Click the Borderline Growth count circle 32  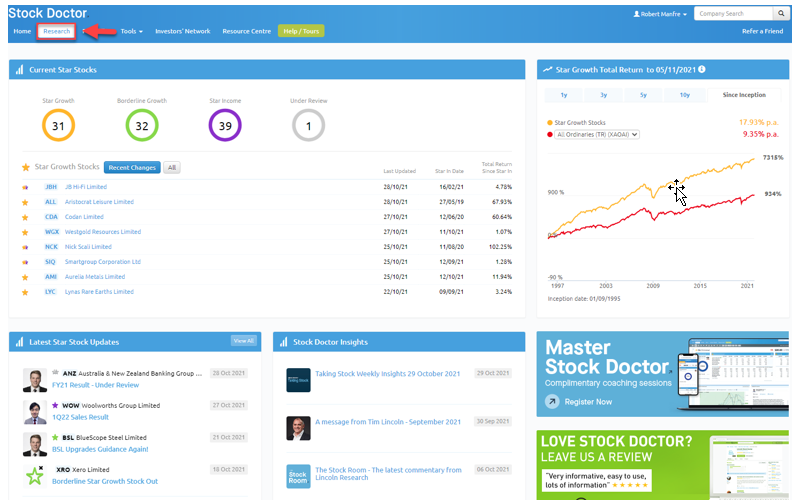142,125
